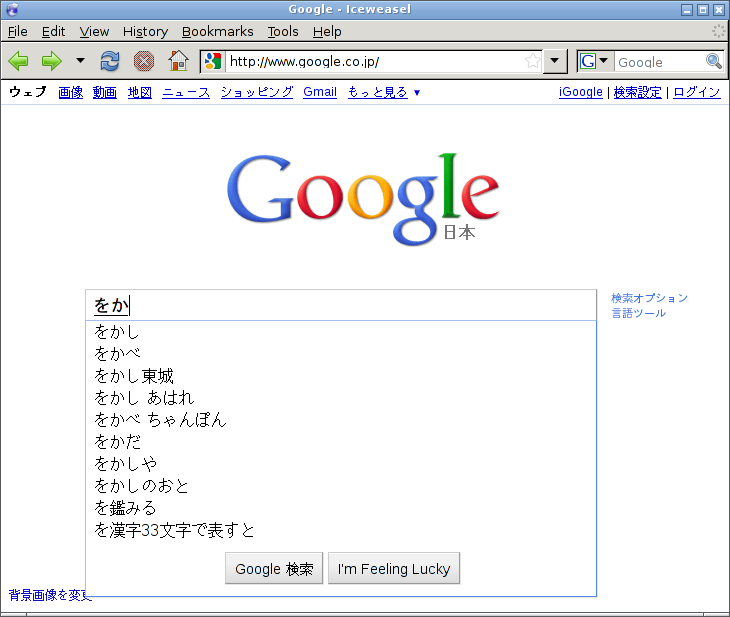Open the Edit menu
Image resolution: width=730 pixels, height=617 pixels.
pos(54,32)
